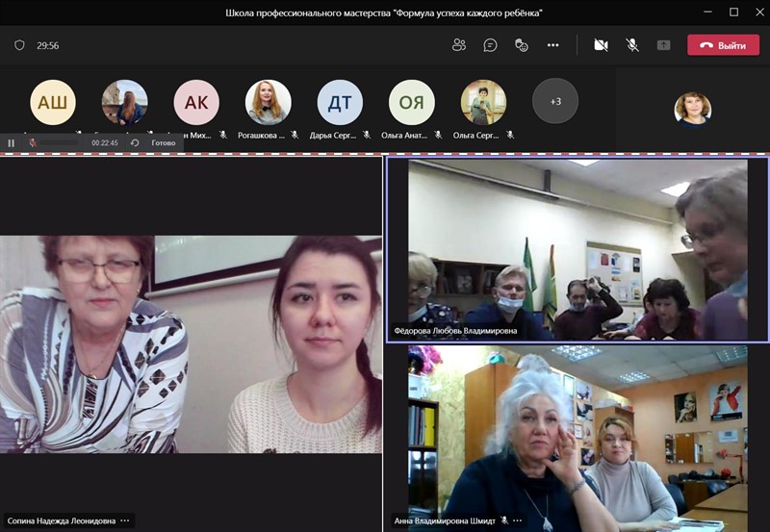
Task: Click the recorder audio level bar
Action: 60,142
